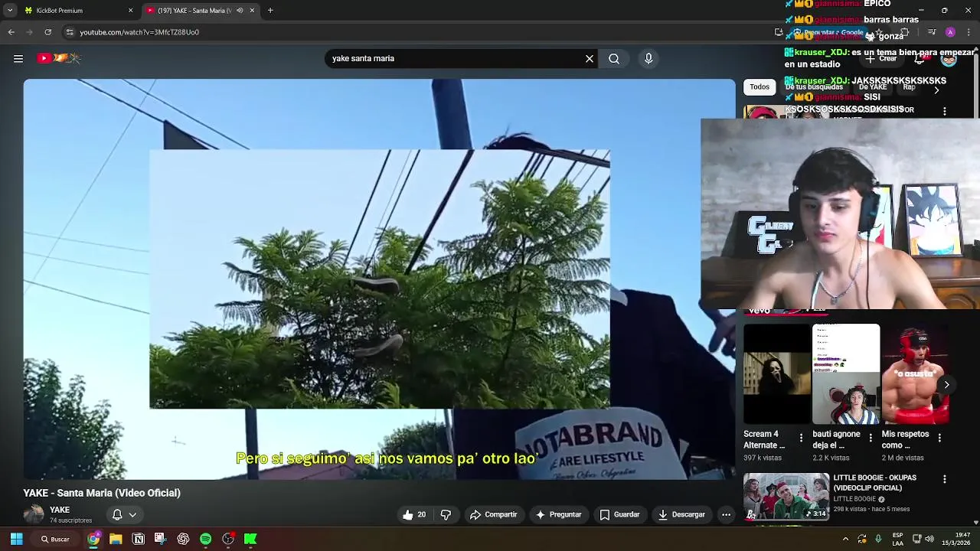Open LITTLE BOOGIE - OKUPAS video title
The image size is (980, 551).
(x=875, y=483)
